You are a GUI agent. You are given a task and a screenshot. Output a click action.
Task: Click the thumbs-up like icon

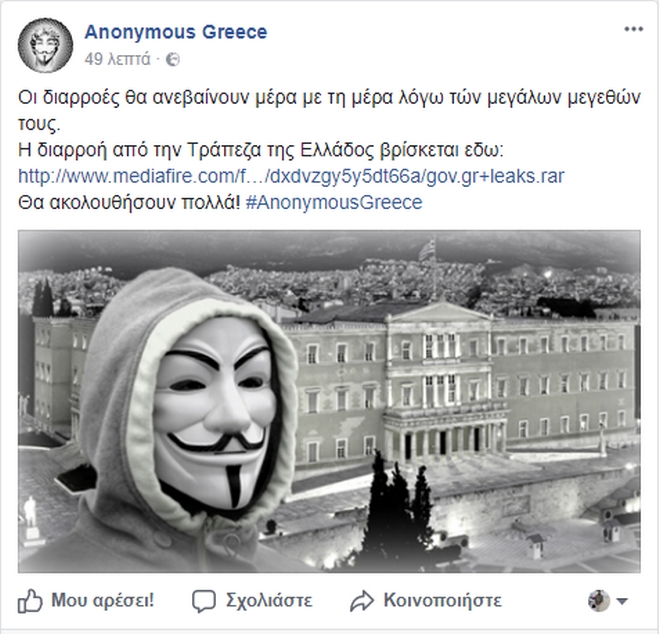[30, 600]
